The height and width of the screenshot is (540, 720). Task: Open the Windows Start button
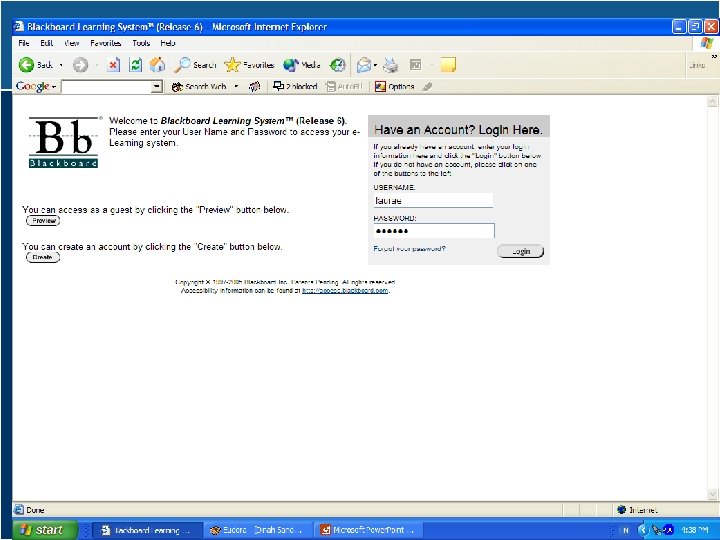[x=45, y=530]
